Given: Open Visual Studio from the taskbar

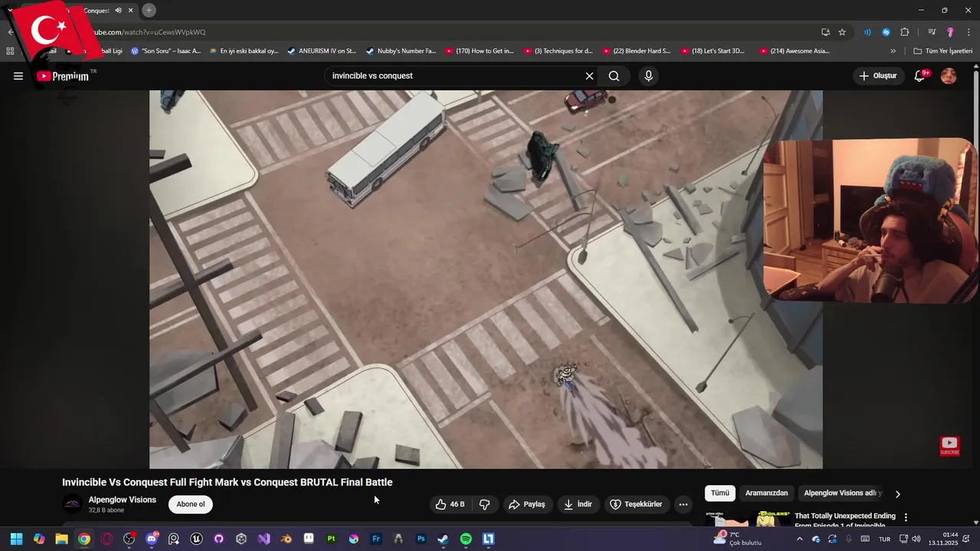Looking at the screenshot, I should (x=264, y=539).
